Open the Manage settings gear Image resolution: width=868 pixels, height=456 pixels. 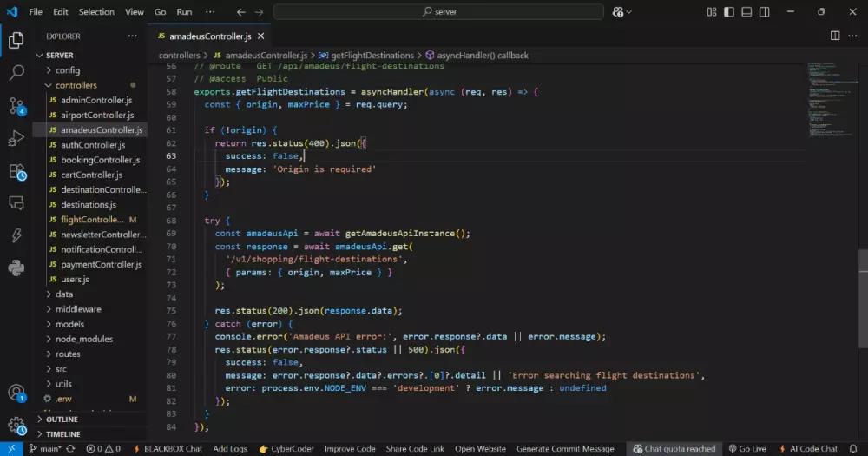(x=16, y=426)
